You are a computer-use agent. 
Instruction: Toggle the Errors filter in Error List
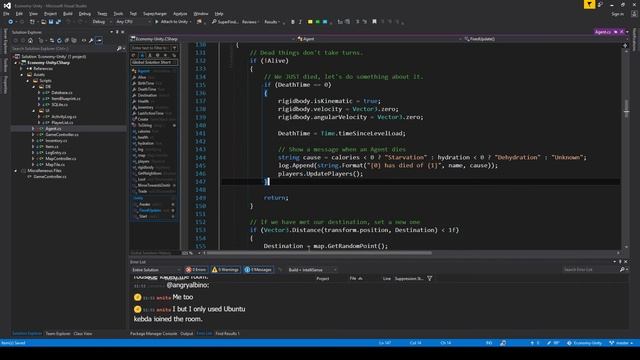pyautogui.click(x=196, y=270)
